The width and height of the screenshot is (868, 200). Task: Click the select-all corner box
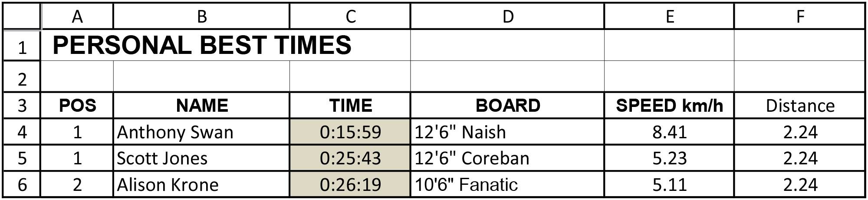coord(22,16)
